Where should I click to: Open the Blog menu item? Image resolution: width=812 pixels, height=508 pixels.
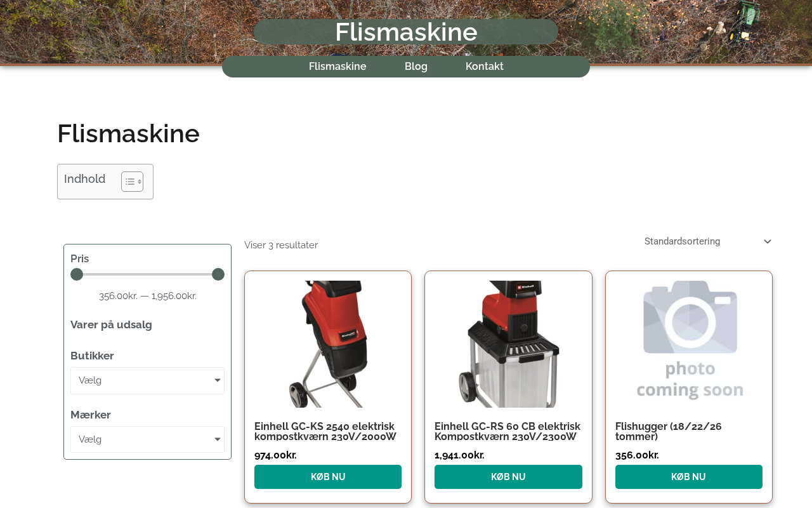[x=416, y=67]
